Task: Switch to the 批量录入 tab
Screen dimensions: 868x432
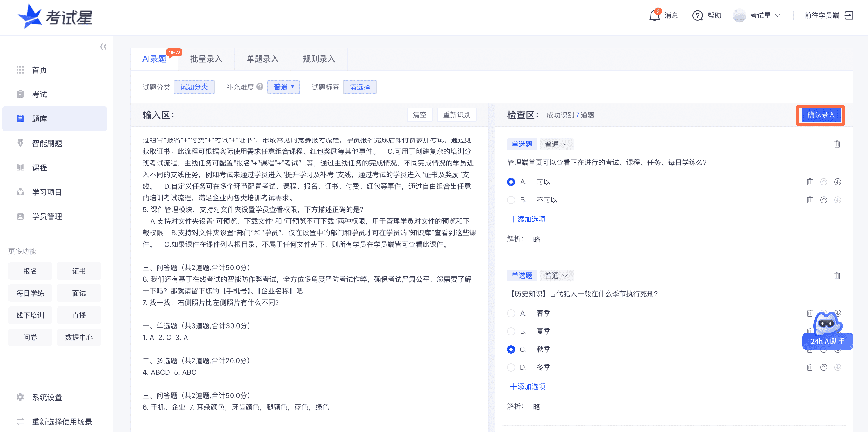Action: point(206,59)
